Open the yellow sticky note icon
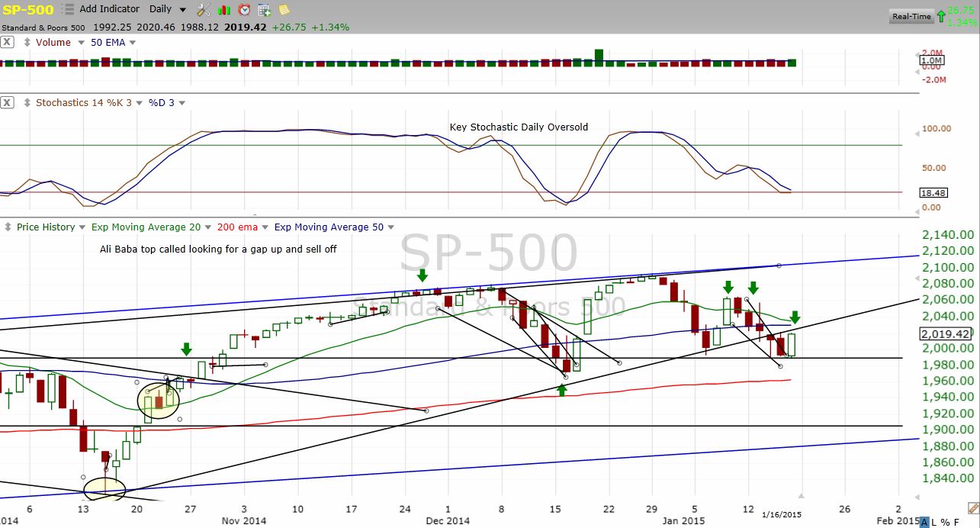 [x=284, y=9]
